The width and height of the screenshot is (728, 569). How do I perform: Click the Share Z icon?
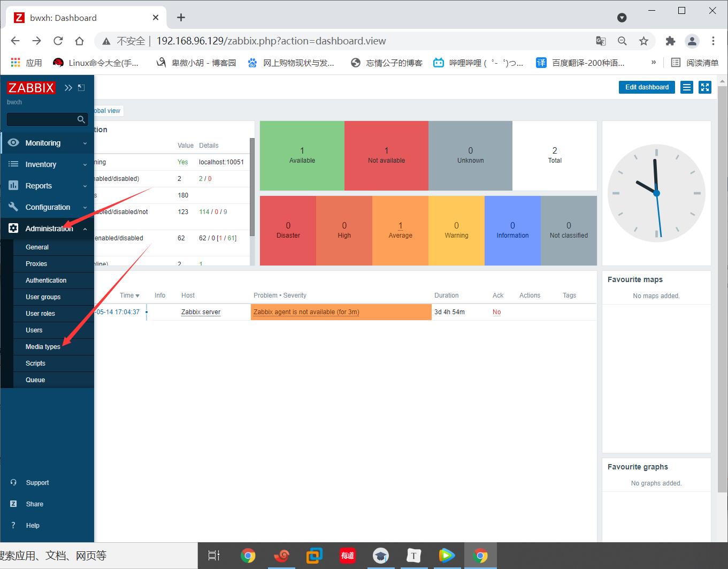pos(13,504)
